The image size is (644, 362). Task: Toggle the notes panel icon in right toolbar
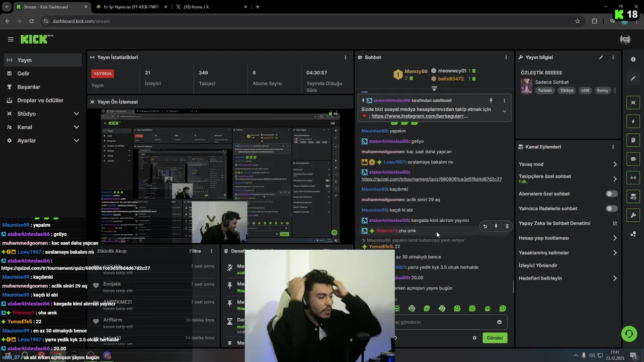[x=633, y=140]
